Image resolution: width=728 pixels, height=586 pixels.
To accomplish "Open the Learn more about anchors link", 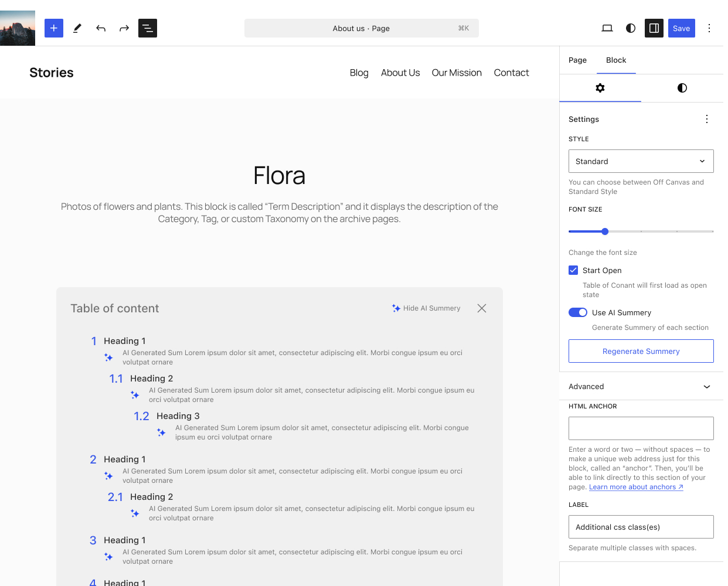I will coord(636,487).
